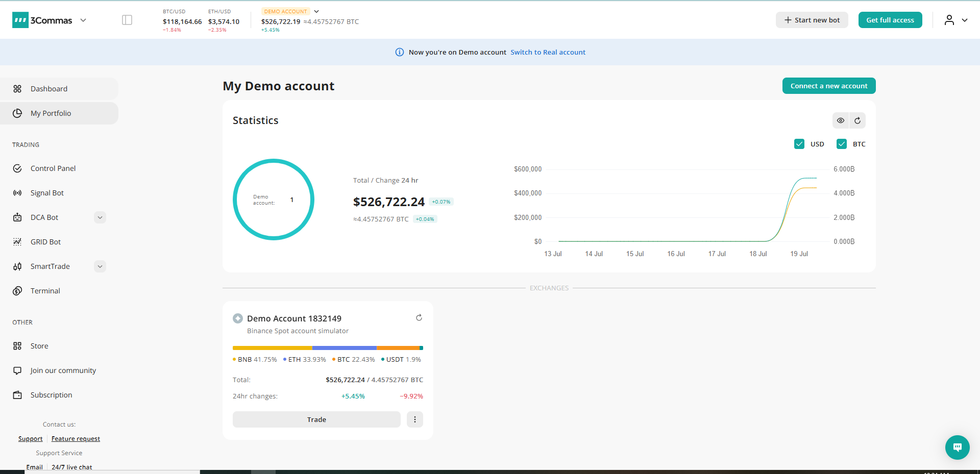980x474 pixels.
Task: Click Connect a new account button
Action: [x=829, y=86]
